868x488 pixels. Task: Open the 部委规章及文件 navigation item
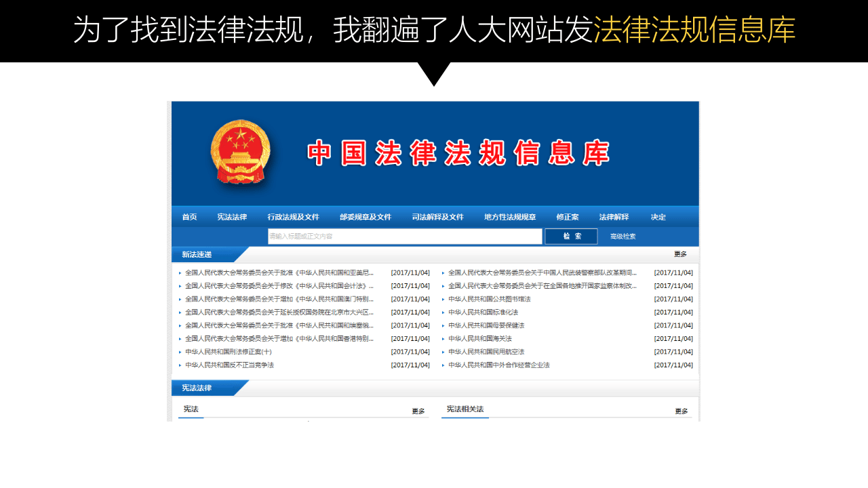click(366, 217)
